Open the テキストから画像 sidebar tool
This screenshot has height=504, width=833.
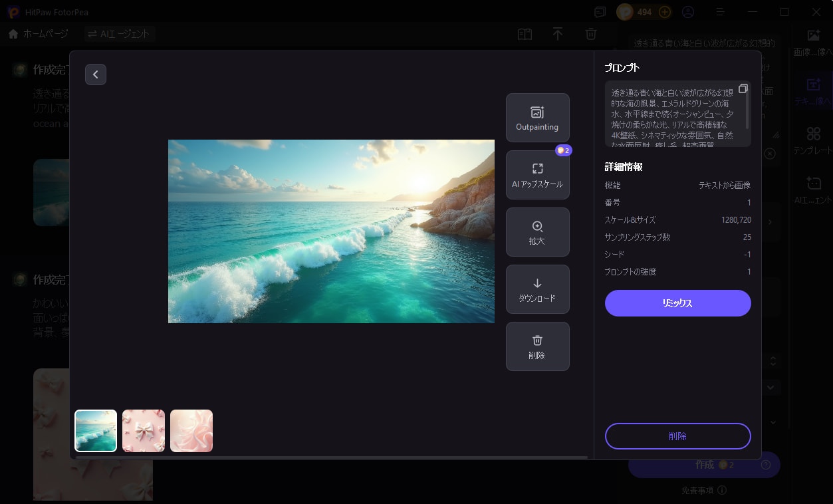click(x=813, y=92)
